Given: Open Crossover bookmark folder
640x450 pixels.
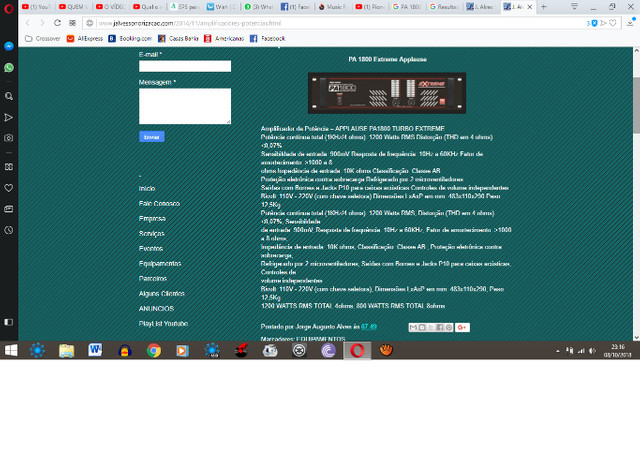Looking at the screenshot, I should 42,38.
